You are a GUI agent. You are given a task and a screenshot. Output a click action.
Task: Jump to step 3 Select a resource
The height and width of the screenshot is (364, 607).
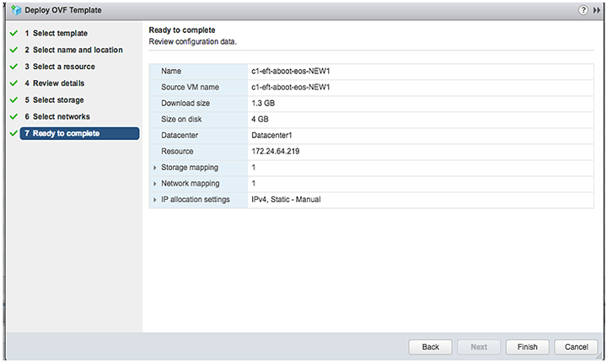(x=60, y=67)
